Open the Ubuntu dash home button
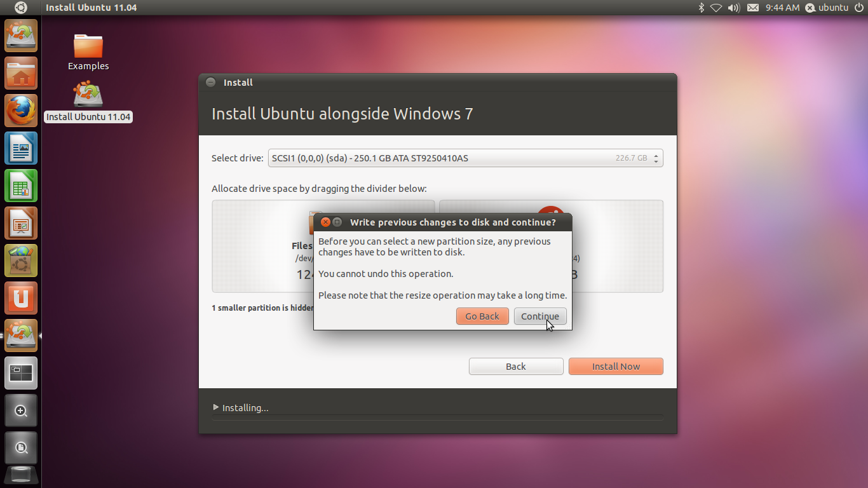Image resolution: width=868 pixels, height=488 pixels. [21, 8]
